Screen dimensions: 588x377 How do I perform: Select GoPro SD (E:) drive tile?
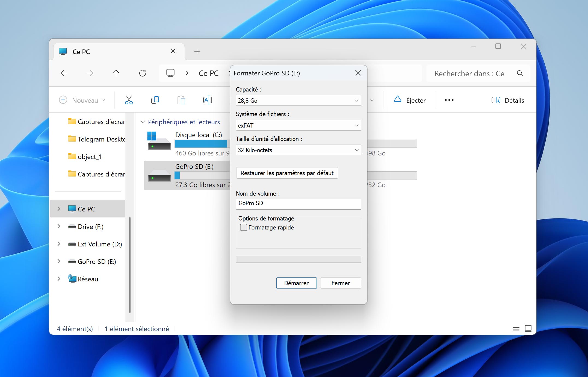[187, 175]
